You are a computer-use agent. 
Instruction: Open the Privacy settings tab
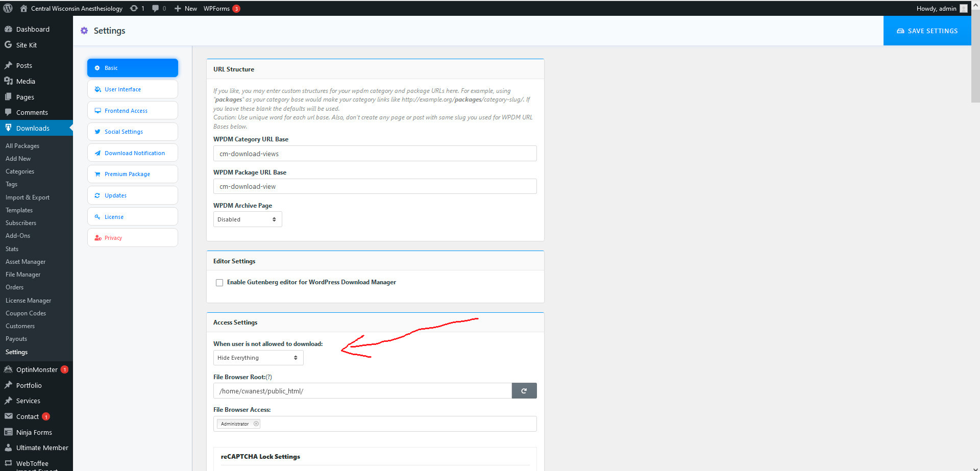click(x=133, y=238)
